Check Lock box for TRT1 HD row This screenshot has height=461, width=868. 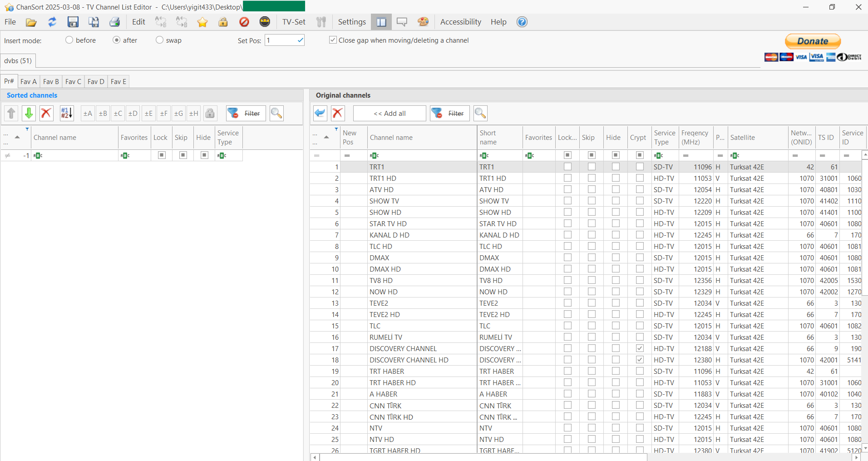click(x=567, y=178)
